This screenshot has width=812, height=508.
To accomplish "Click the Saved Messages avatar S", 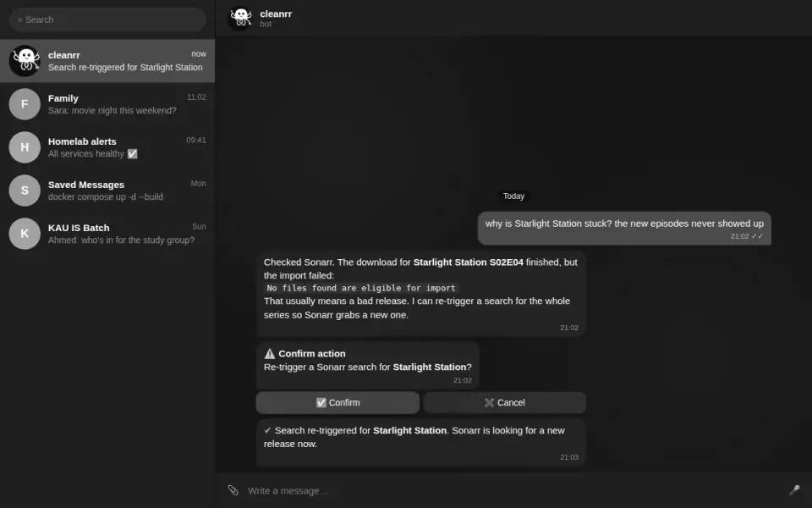I will coord(25,190).
